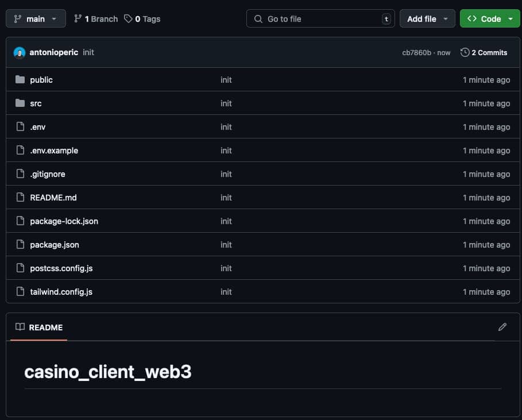The width and height of the screenshot is (522, 420).
Task: Open the package.json file
Action: coord(55,245)
